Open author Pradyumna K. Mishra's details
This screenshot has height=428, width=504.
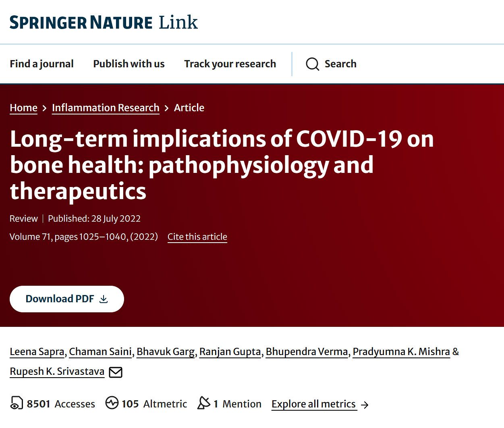(401, 351)
